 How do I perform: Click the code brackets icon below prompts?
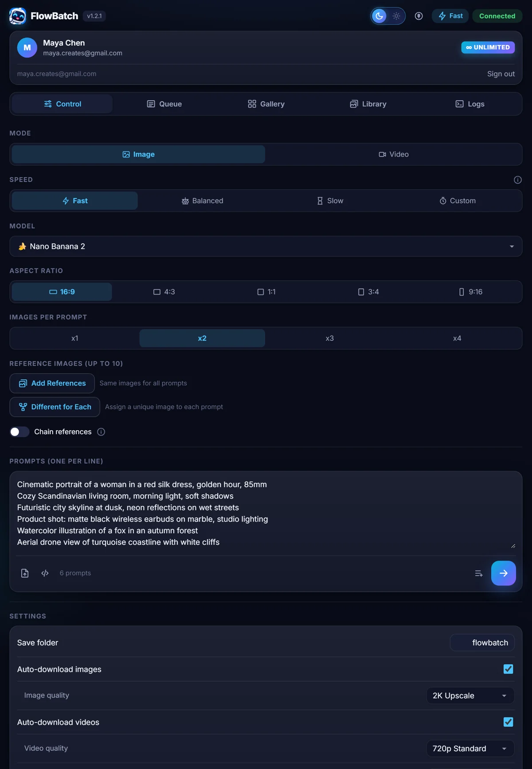click(x=45, y=573)
